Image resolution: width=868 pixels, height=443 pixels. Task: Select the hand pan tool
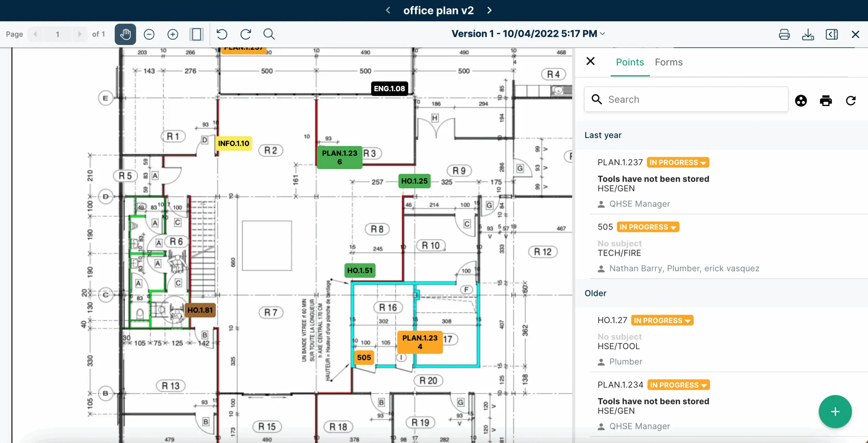(x=125, y=34)
